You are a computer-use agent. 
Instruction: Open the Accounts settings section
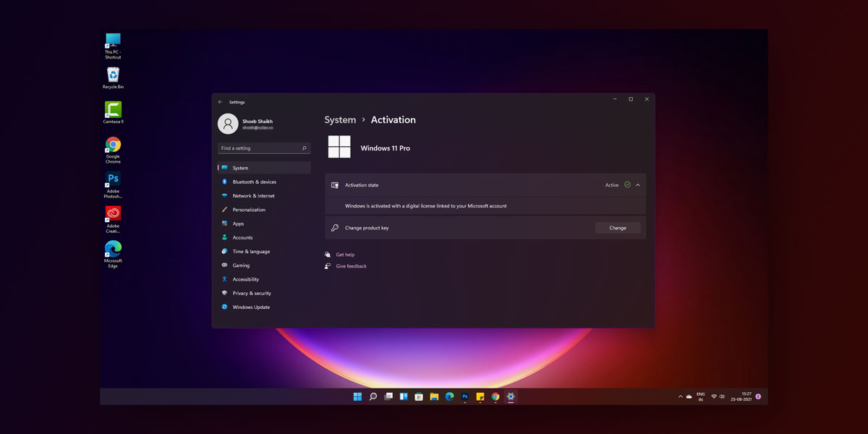click(x=242, y=237)
